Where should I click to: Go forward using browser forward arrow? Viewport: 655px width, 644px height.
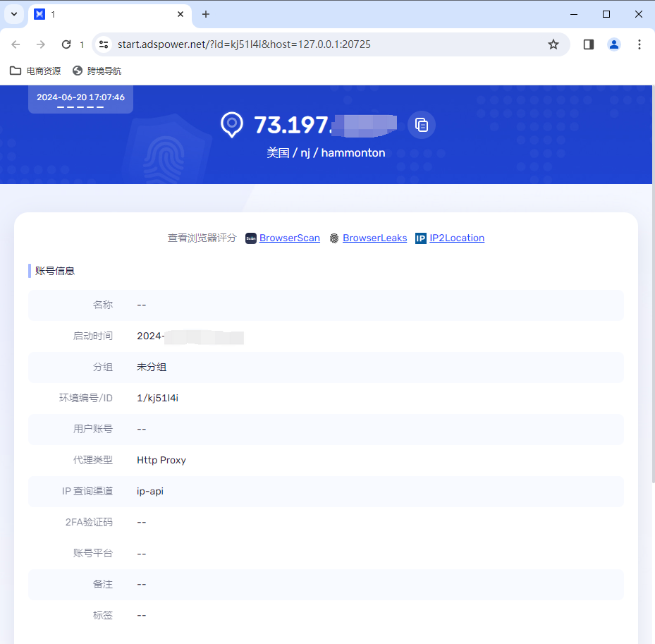click(x=40, y=44)
